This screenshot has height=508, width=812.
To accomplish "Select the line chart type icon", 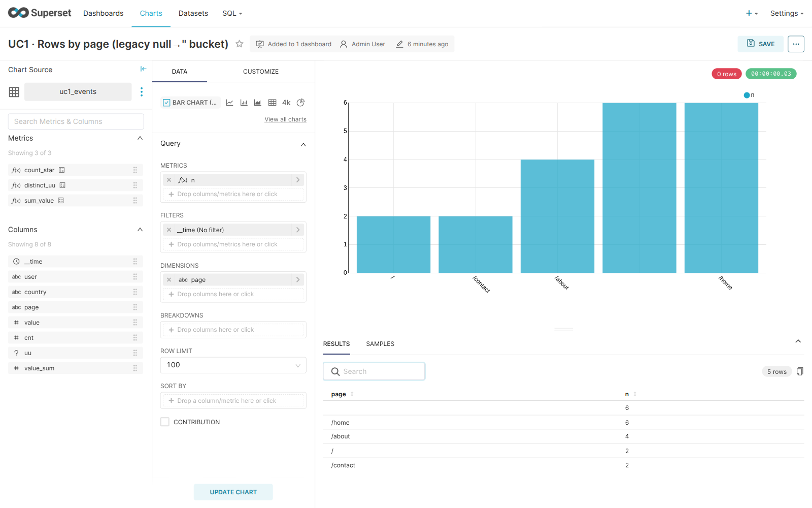I will (x=229, y=103).
